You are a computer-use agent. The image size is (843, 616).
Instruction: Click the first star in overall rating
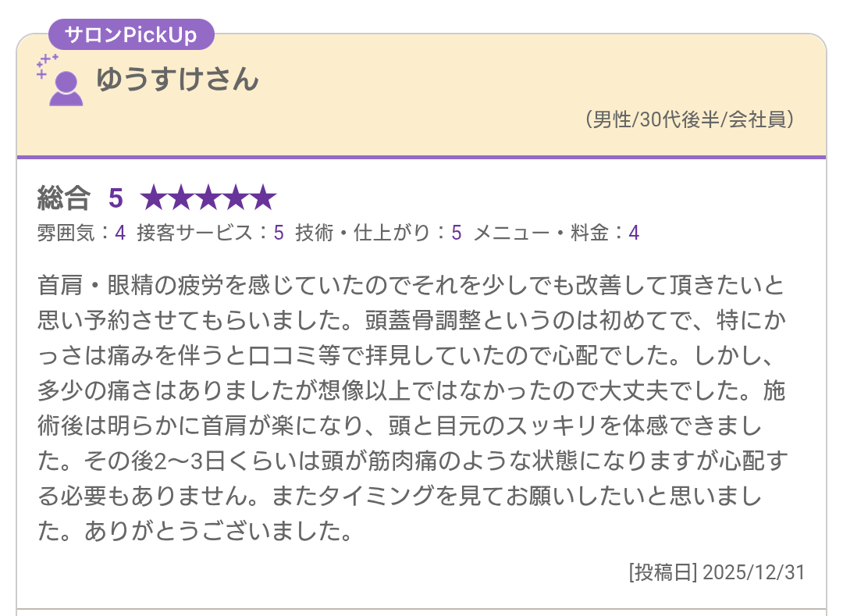coord(154,198)
